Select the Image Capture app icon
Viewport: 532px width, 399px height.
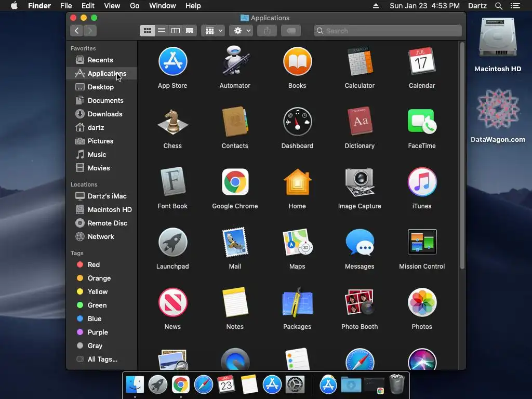pyautogui.click(x=360, y=182)
